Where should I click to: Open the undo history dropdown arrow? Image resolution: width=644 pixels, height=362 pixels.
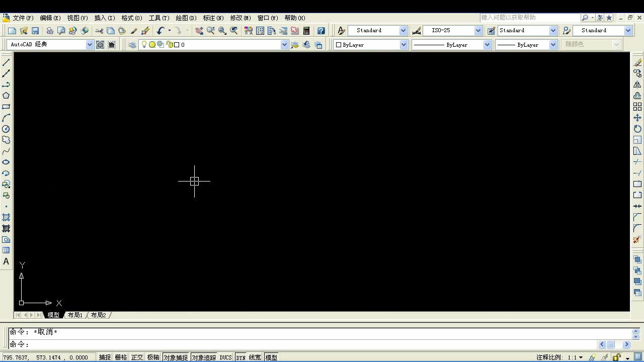[x=169, y=31]
